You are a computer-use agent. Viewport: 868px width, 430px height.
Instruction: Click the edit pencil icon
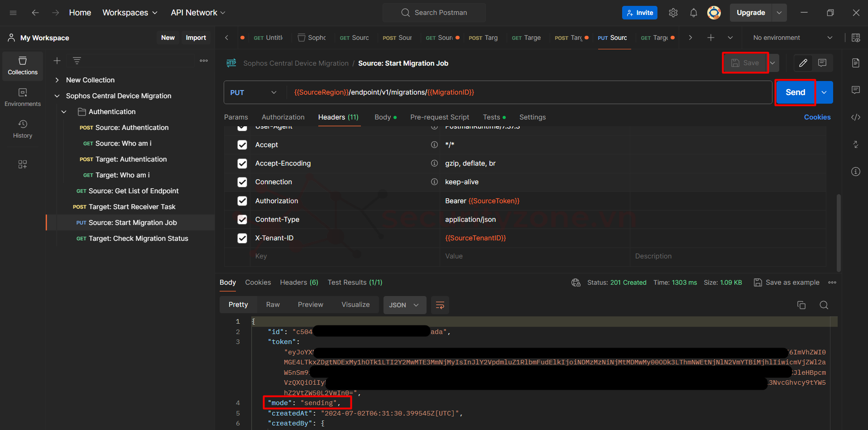pos(803,63)
